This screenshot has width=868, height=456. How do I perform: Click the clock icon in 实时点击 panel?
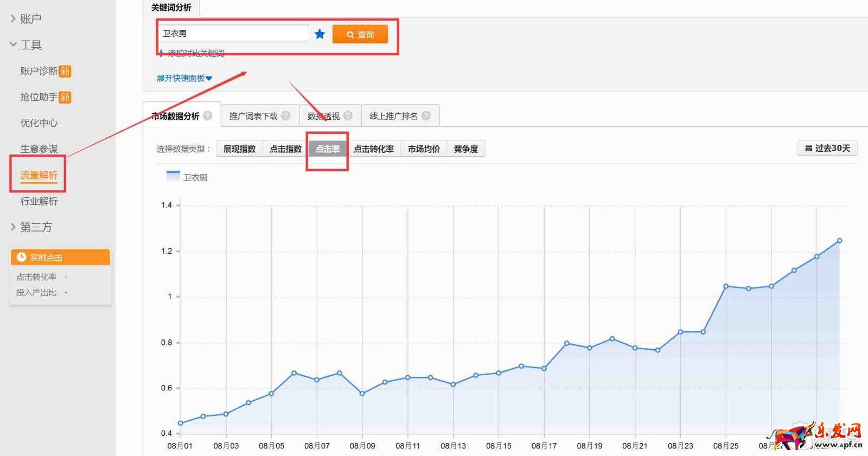22,257
